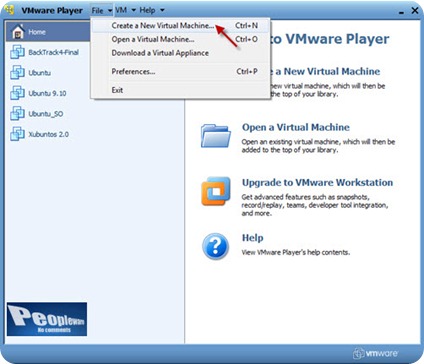Select Exit in the File menu
424x364 pixels.
point(181,90)
